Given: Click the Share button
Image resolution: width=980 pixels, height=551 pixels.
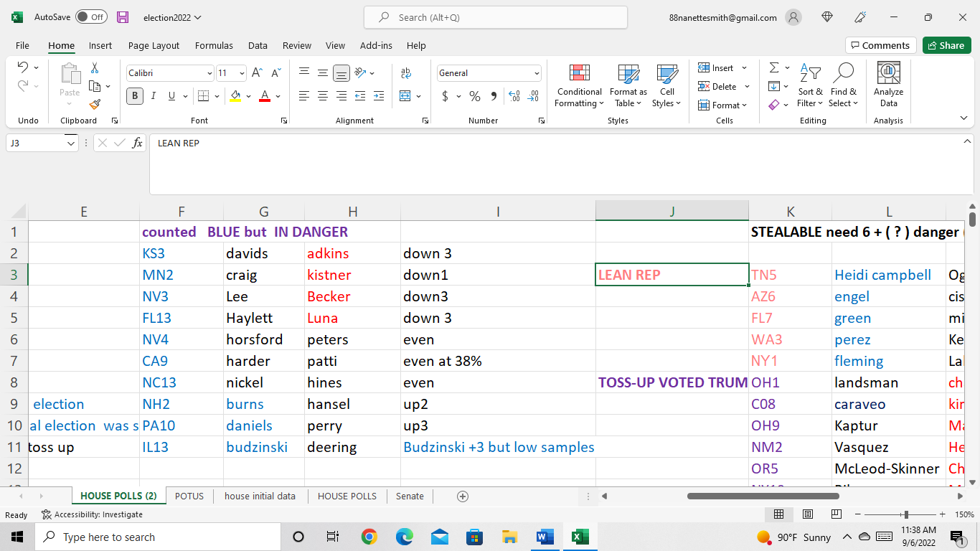Looking at the screenshot, I should pos(946,45).
